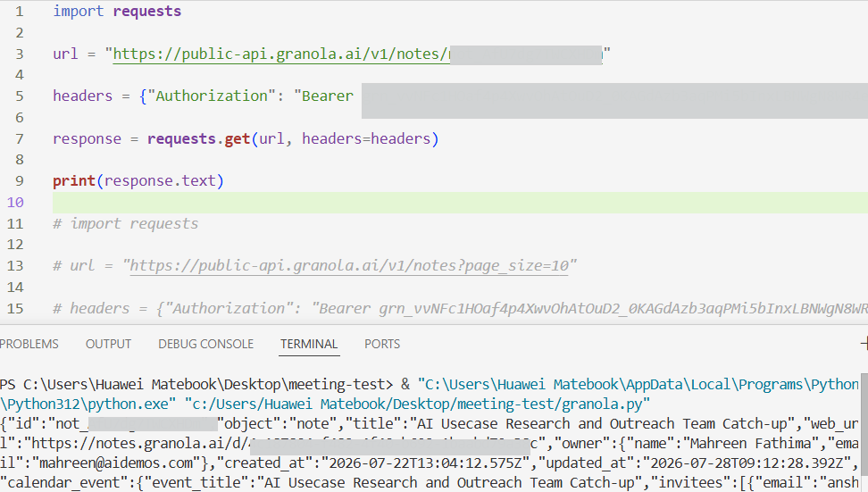
Task: Click the PS prompt path meeting-test
Action: [x=208, y=385]
